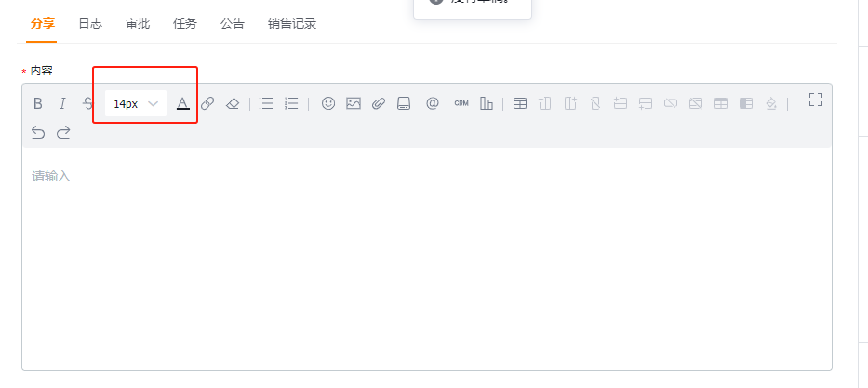
Task: Attach a file with the paperclip icon
Action: tap(379, 103)
